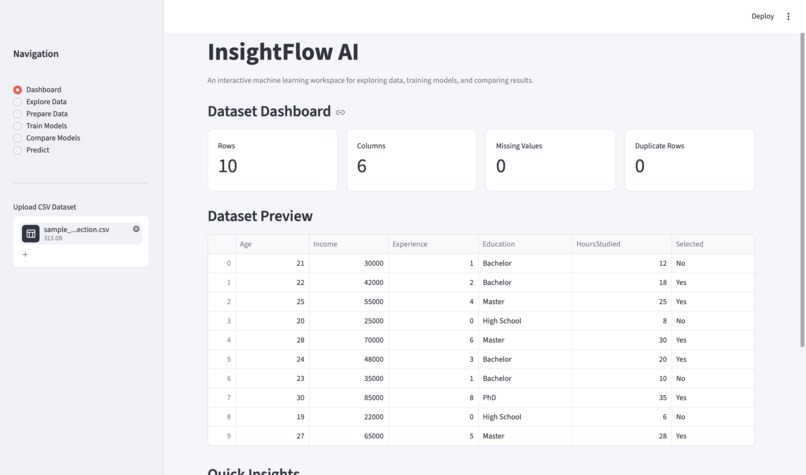Click the Missing Values metric card
The width and height of the screenshot is (806, 475).
pyautogui.click(x=551, y=160)
